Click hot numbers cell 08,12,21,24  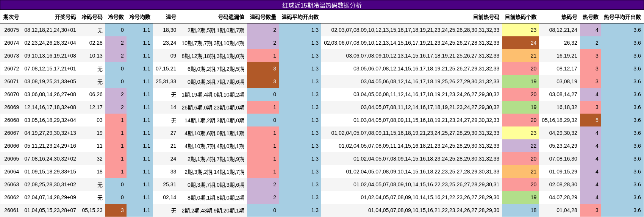563,30
